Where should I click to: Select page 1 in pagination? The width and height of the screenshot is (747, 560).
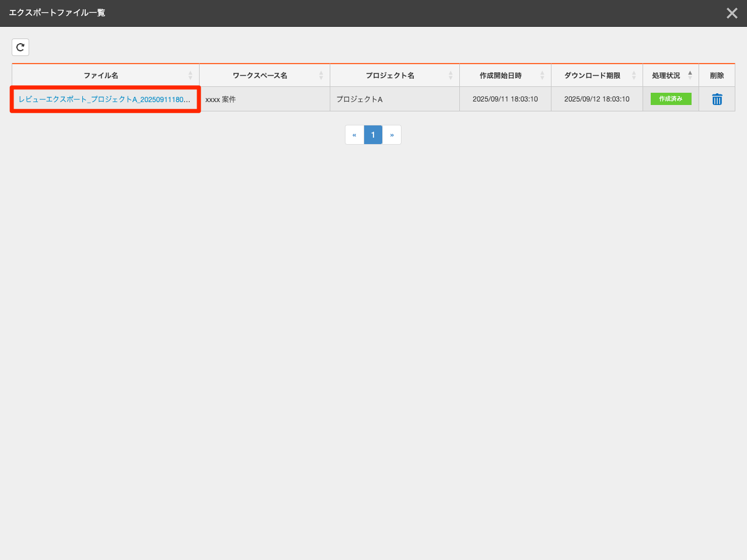point(373,135)
